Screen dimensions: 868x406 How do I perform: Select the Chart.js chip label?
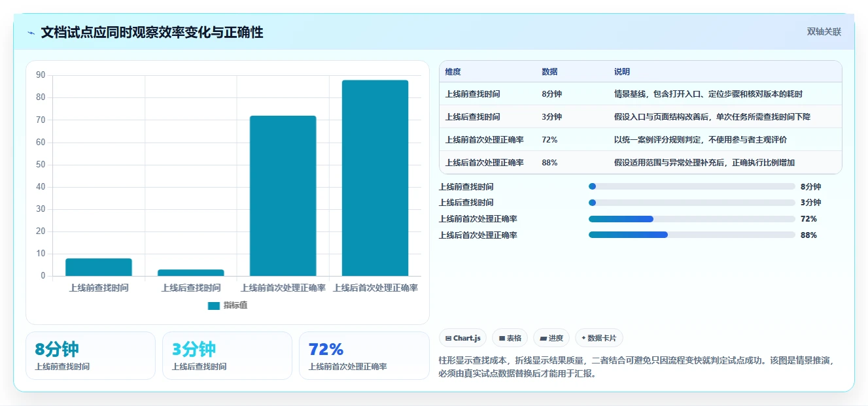click(x=467, y=338)
